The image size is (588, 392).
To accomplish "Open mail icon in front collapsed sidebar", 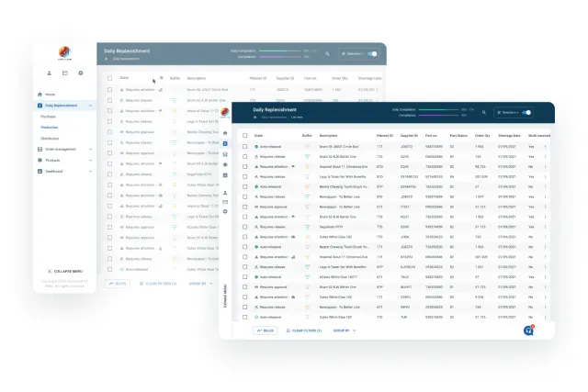I will [225, 202].
